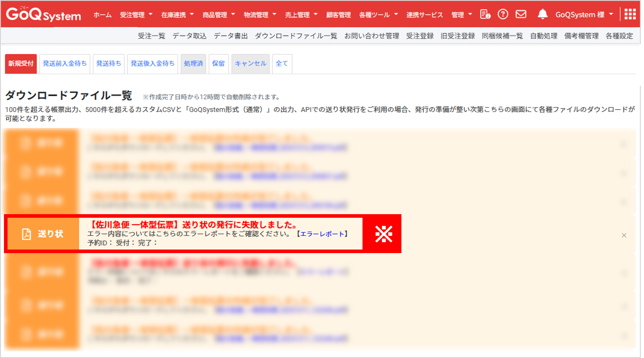Switch to the 発送待ち tab
The height and width of the screenshot is (358, 644).
point(108,64)
